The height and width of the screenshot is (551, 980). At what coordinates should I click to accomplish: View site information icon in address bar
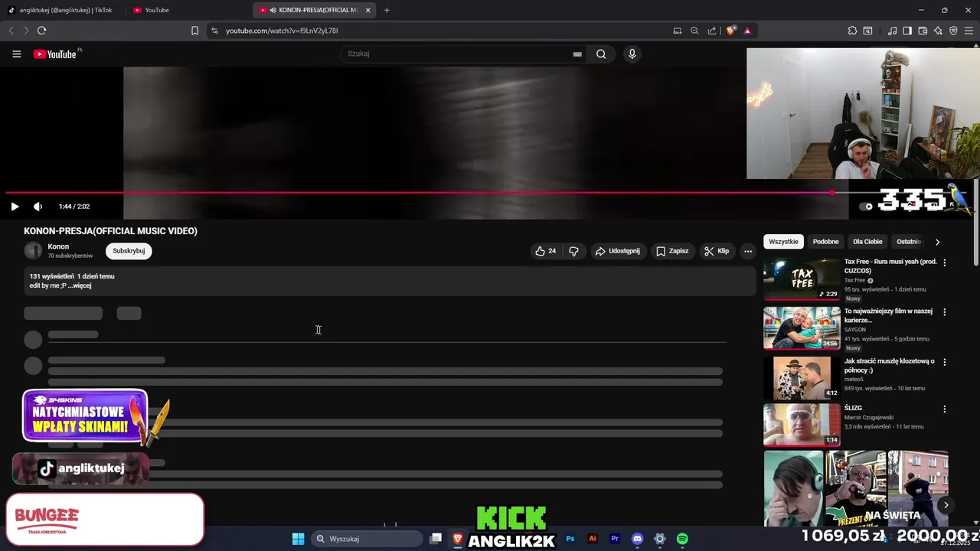(x=214, y=31)
